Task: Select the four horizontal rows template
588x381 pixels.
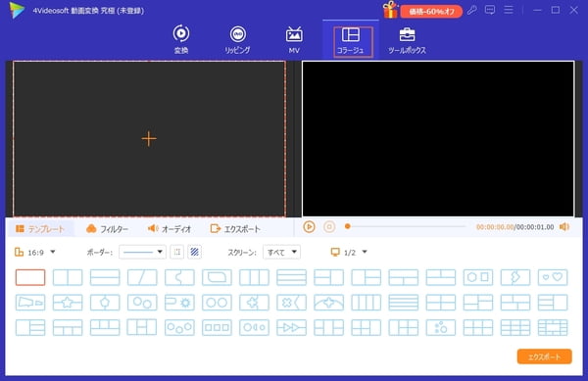Action: tap(404, 303)
